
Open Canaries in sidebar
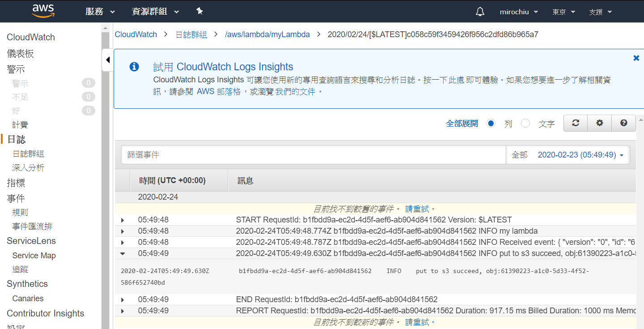coord(28,299)
